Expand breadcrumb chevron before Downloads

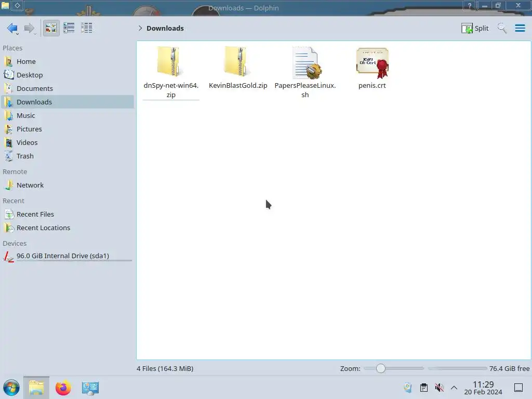pyautogui.click(x=140, y=28)
